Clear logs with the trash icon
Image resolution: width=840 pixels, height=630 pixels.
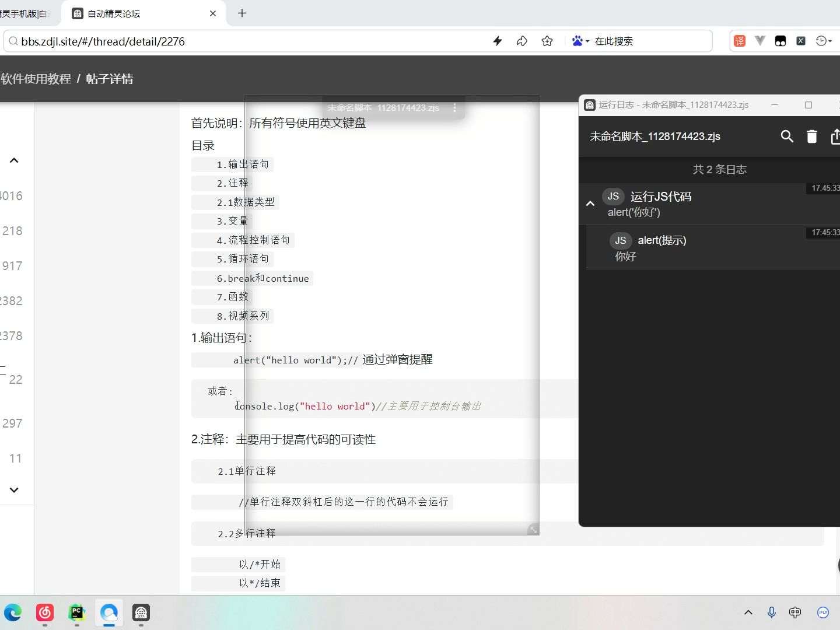pos(812,136)
